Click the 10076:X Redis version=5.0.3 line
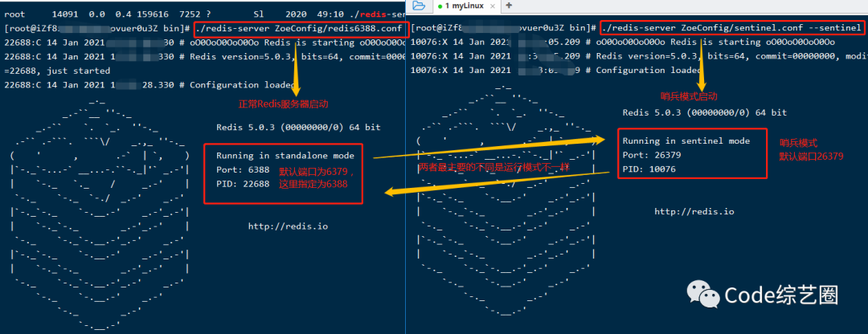 (x=639, y=56)
